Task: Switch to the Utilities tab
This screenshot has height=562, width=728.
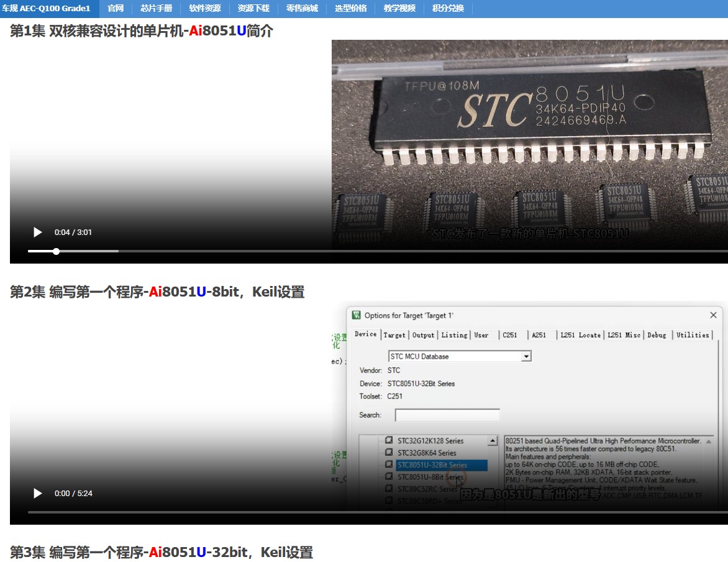Action: click(692, 335)
